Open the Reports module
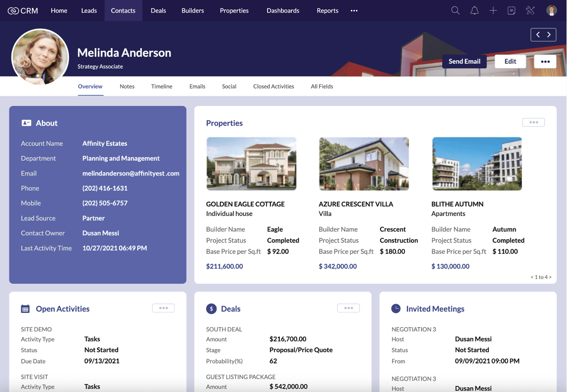 point(327,11)
